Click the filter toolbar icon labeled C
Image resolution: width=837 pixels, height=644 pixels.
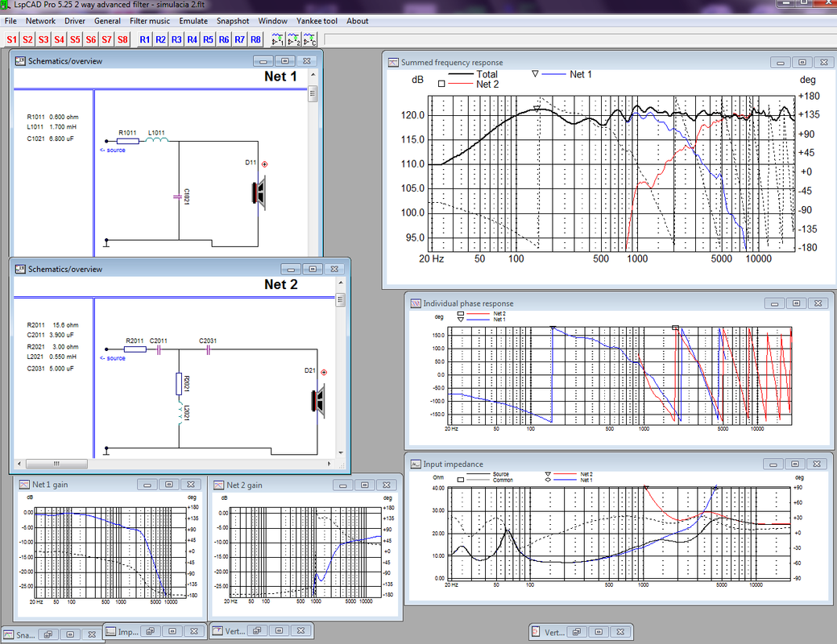pos(309,39)
